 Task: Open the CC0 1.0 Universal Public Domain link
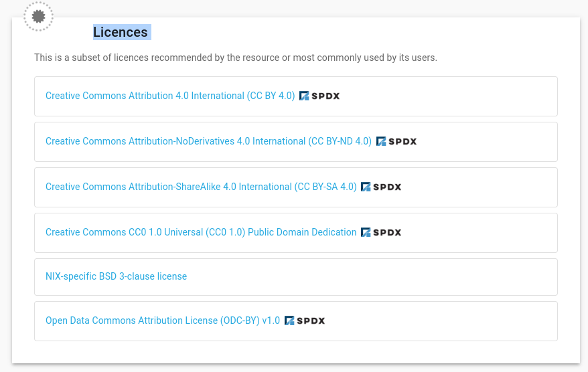tap(201, 232)
